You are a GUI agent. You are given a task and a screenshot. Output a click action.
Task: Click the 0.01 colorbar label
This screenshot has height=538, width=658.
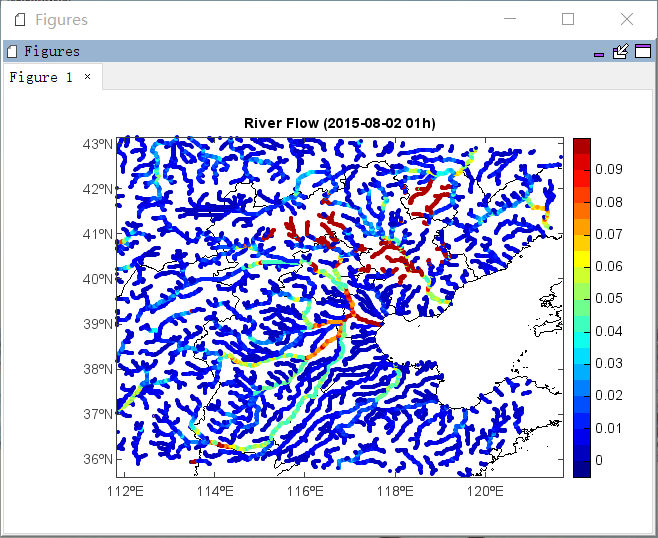pos(608,428)
